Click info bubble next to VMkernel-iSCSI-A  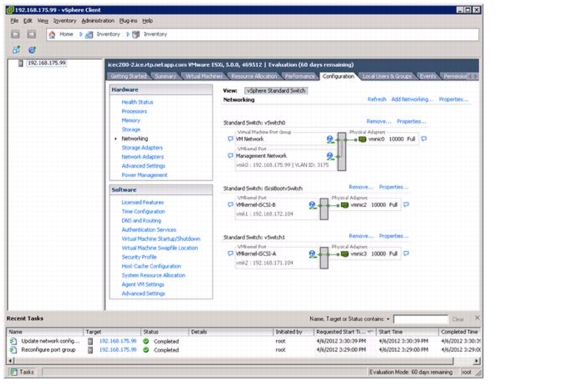click(x=230, y=254)
